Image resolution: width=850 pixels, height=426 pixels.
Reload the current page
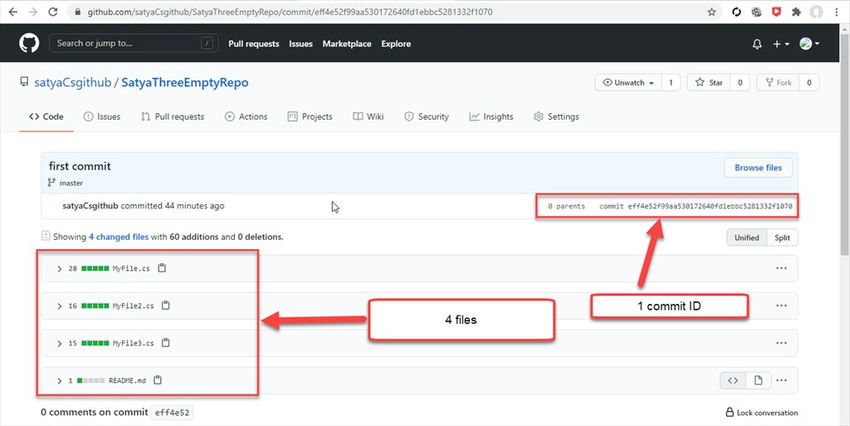coord(53,12)
